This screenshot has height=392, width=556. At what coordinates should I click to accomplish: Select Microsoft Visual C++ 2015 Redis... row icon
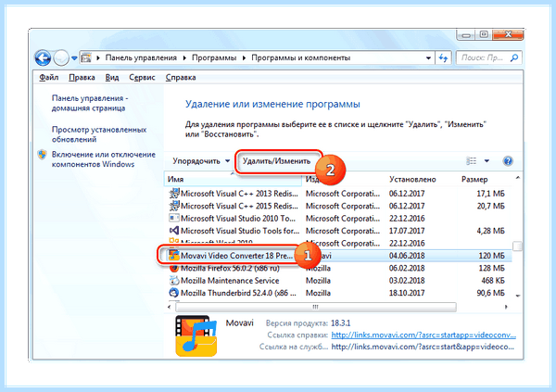click(174, 206)
